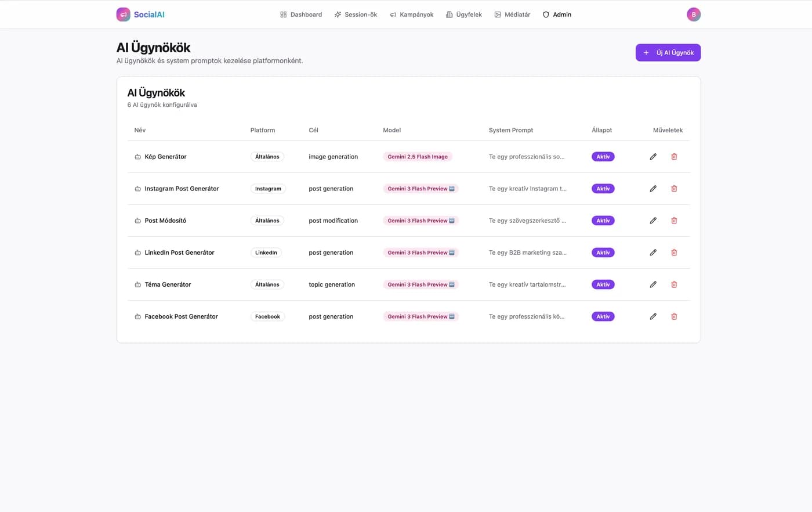Click the prompt text 'Te egy kreatív Instagram t...'
Viewport: 812px width, 512px height.
[528, 189]
